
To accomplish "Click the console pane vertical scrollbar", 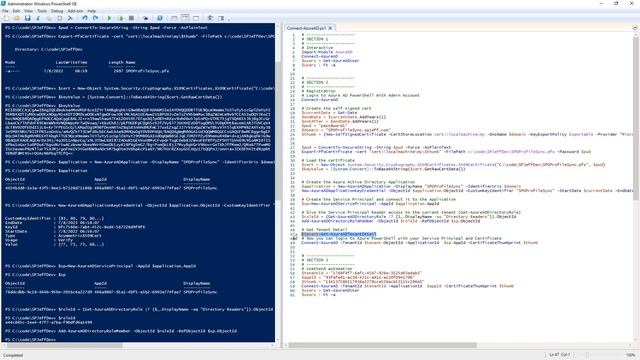I will pyautogui.click(x=278, y=182).
